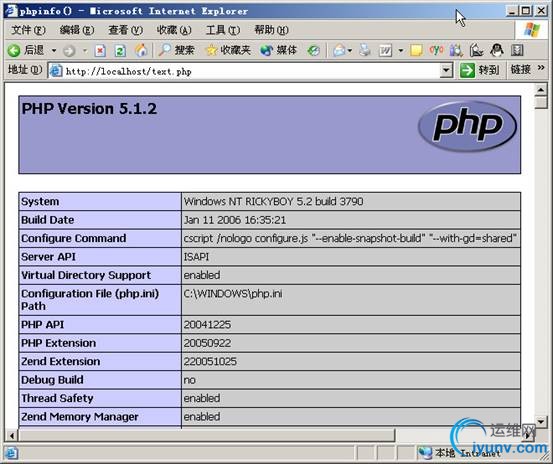Expand the Edit with Word dropdown arrow
The width and height of the screenshot is (553, 464).
pyautogui.click(x=401, y=51)
